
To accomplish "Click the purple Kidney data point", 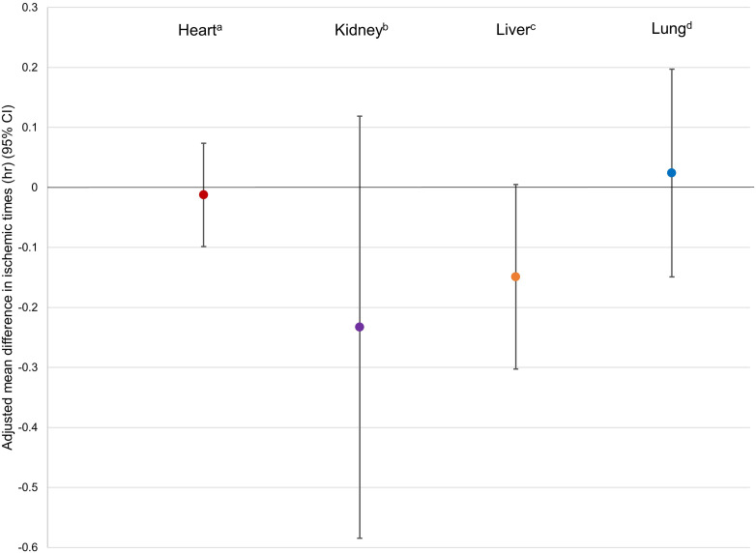I will tap(360, 327).
